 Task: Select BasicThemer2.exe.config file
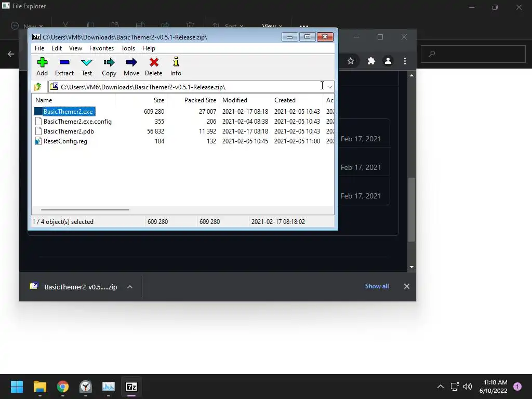tap(77, 121)
